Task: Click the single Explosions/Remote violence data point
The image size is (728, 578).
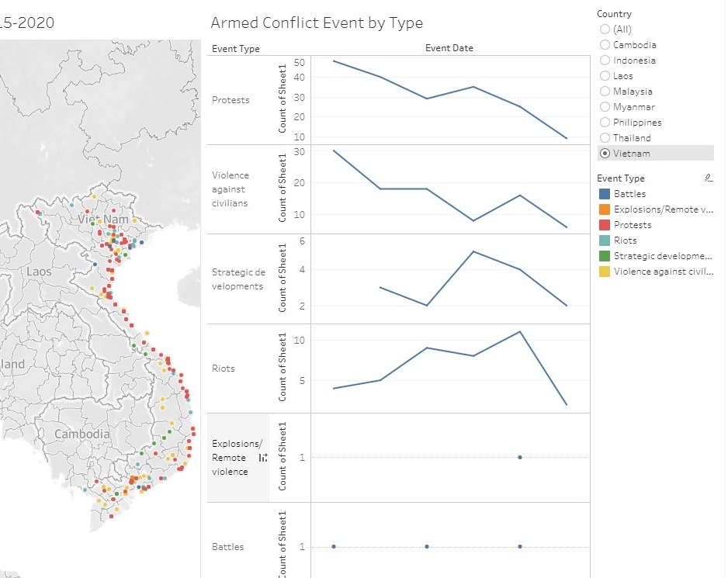Action: 519,457
